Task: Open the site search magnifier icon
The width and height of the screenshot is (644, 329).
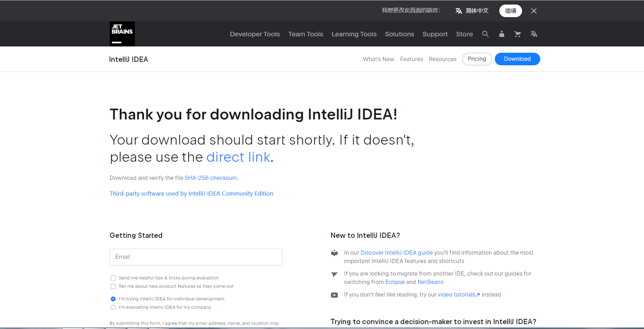Action: click(485, 34)
